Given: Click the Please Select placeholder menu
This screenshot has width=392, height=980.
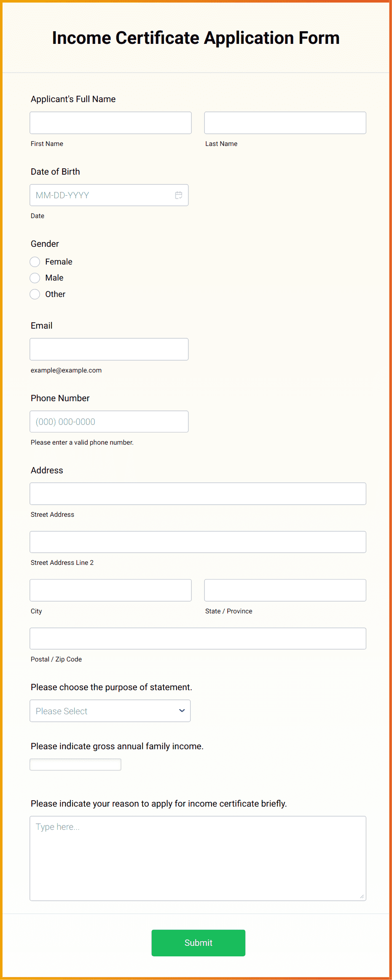Looking at the screenshot, I should [84, 710].
